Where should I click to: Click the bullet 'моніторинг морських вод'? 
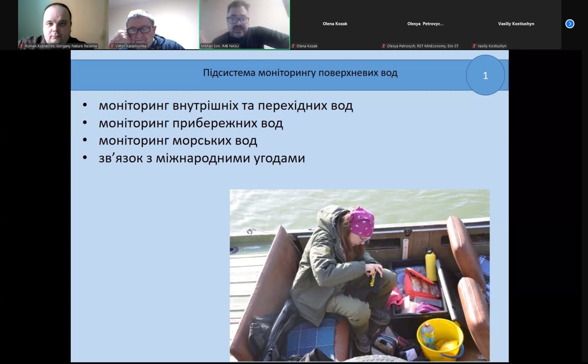point(178,141)
